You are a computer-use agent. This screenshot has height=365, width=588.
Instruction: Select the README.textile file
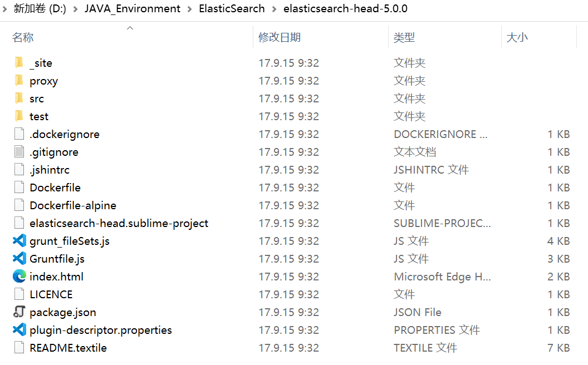click(68, 348)
